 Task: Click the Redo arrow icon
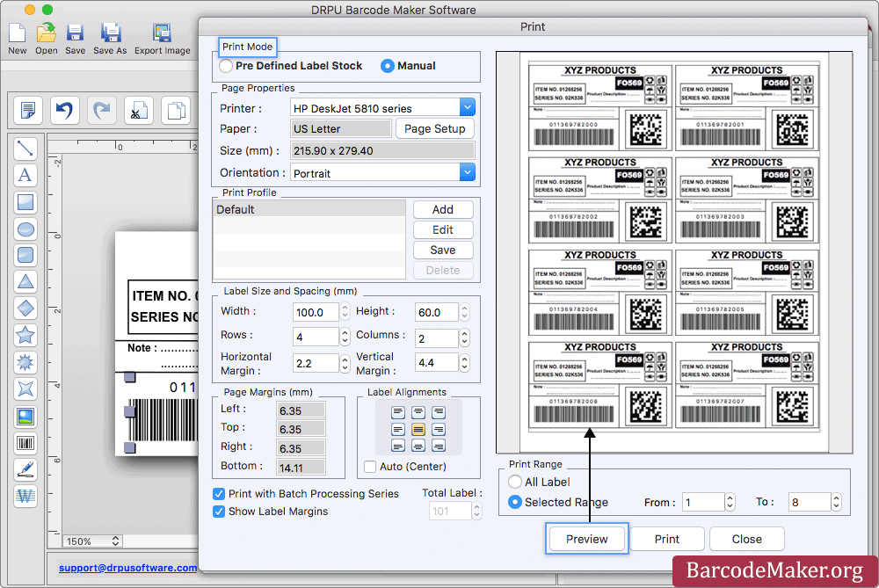101,110
